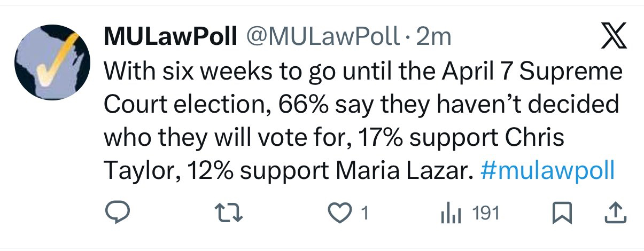The width and height of the screenshot is (644, 251).
Task: Click the 2m timestamp
Action: [433, 37]
